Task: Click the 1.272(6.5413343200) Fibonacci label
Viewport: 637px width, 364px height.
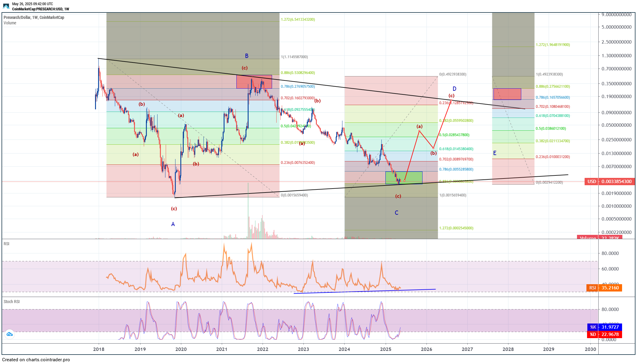Action: point(298,19)
